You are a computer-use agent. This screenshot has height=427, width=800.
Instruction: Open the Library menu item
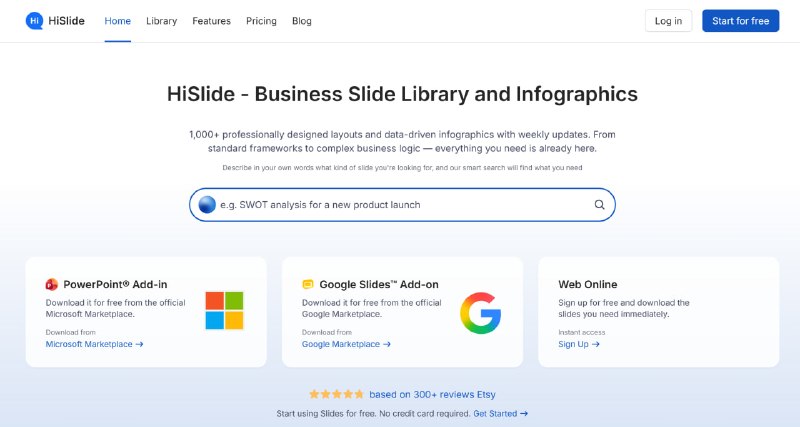[x=162, y=21]
